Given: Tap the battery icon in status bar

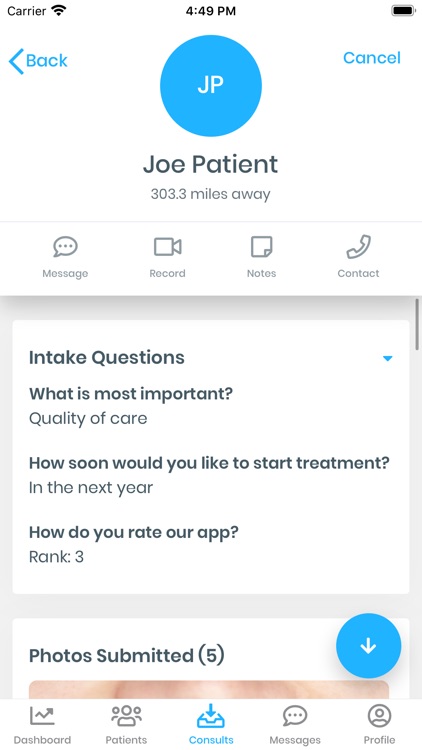Looking at the screenshot, I should pos(403,11).
